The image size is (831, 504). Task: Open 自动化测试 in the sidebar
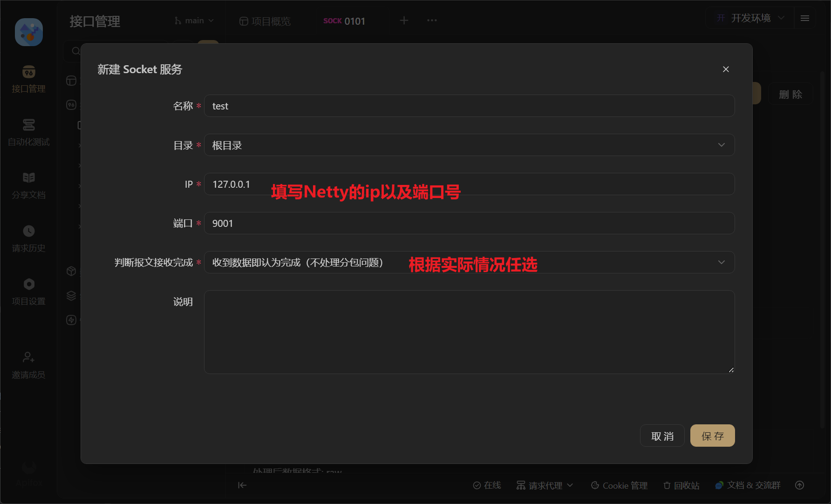[28, 132]
